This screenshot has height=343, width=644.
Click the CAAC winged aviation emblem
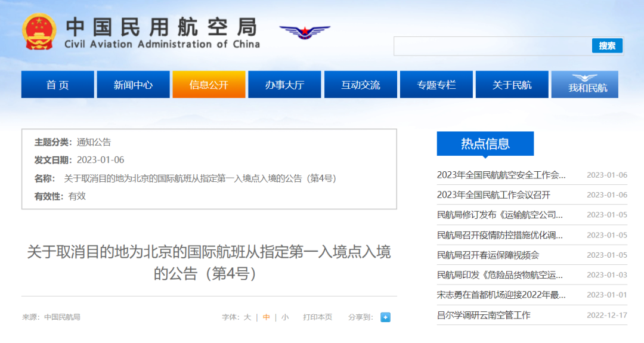(305, 32)
